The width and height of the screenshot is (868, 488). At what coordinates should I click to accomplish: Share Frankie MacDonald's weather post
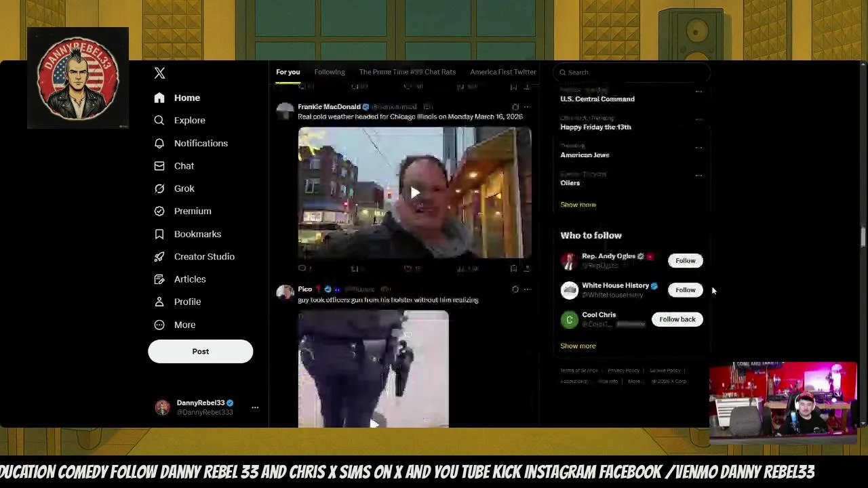pyautogui.click(x=527, y=268)
